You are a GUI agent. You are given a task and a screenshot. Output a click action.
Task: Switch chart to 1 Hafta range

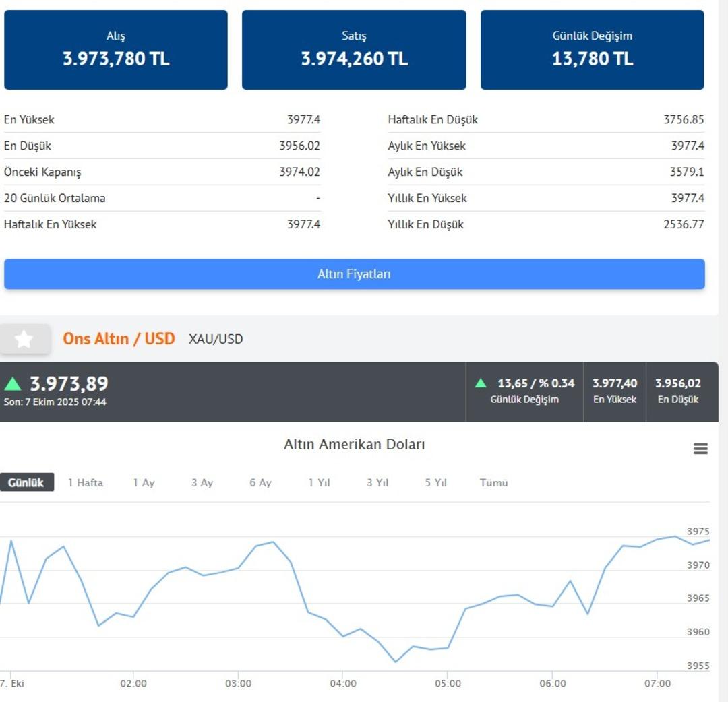coord(86,482)
